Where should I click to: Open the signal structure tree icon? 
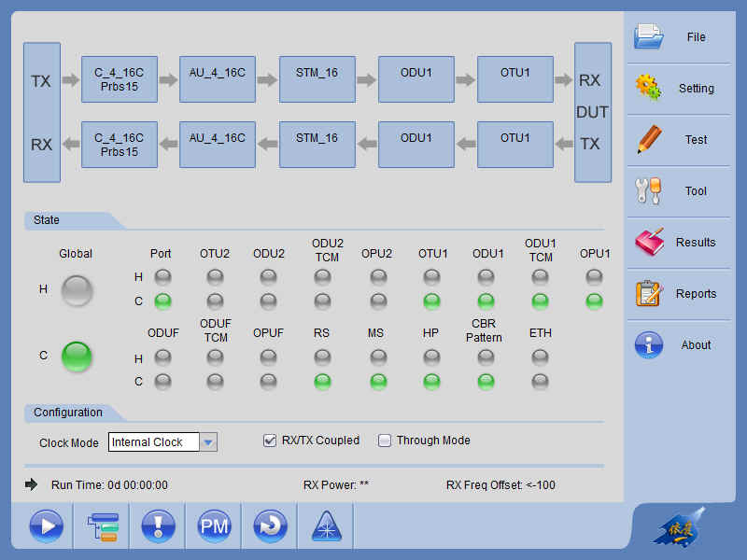[x=103, y=527]
